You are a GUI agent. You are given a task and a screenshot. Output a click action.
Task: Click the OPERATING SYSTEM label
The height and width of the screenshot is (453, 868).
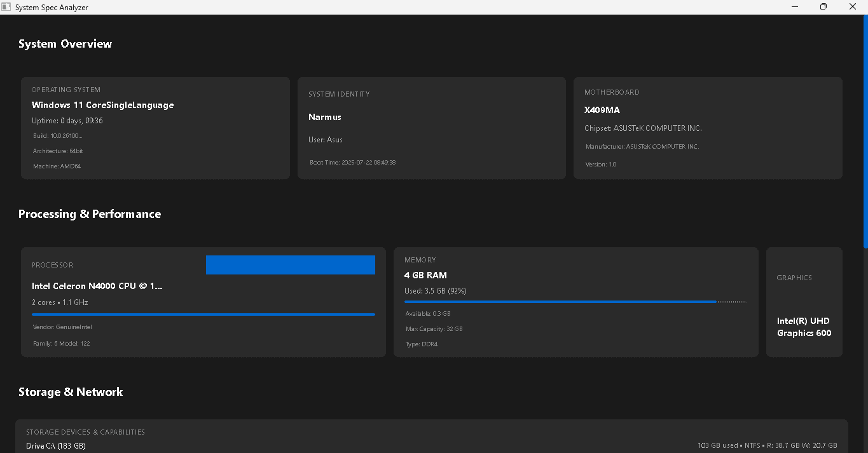click(66, 90)
